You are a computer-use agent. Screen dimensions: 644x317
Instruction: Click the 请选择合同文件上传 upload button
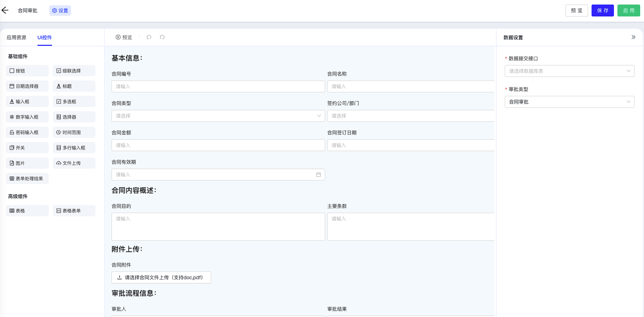tap(161, 278)
